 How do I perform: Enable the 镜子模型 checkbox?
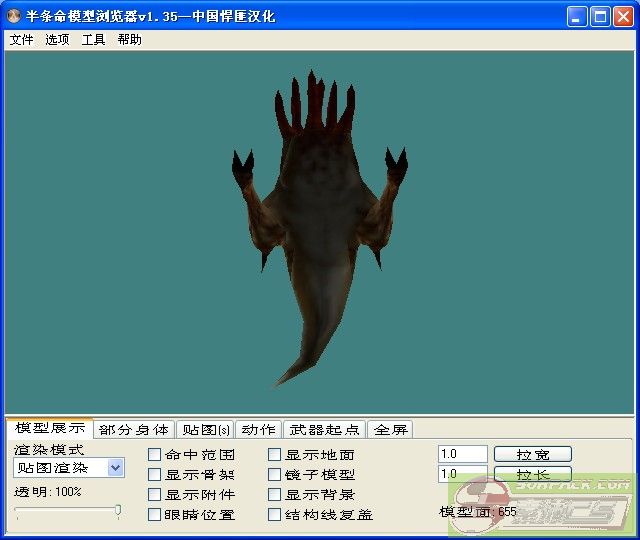[x=275, y=475]
